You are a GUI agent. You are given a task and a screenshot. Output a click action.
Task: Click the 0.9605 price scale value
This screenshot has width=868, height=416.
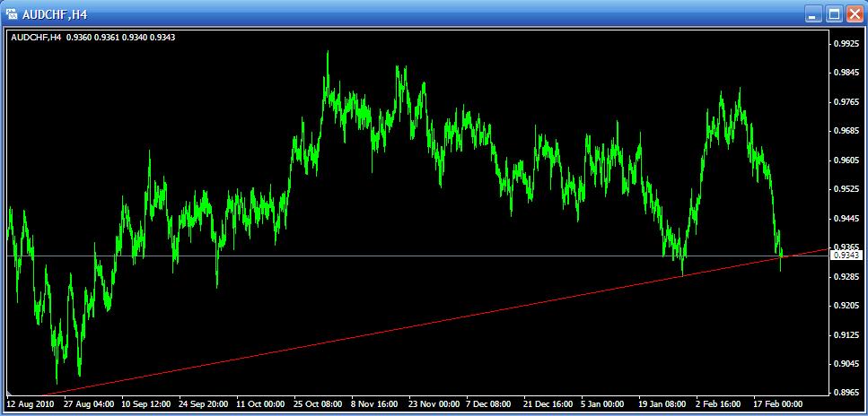[x=846, y=160]
